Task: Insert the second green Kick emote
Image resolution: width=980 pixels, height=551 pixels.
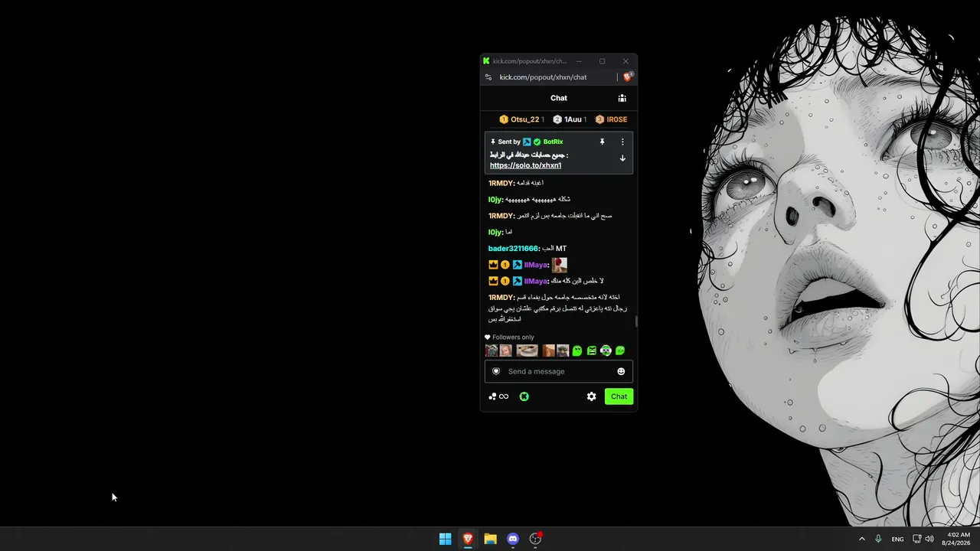Action: click(x=592, y=350)
